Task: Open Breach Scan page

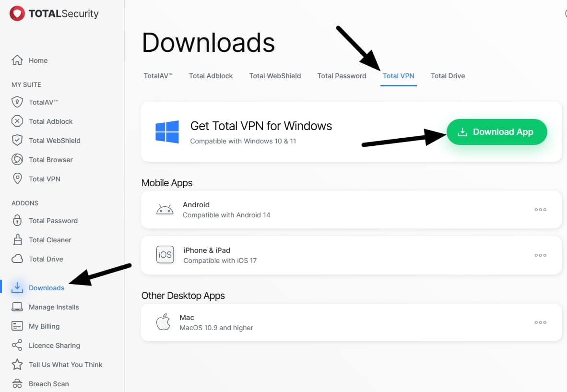Action: tap(49, 384)
